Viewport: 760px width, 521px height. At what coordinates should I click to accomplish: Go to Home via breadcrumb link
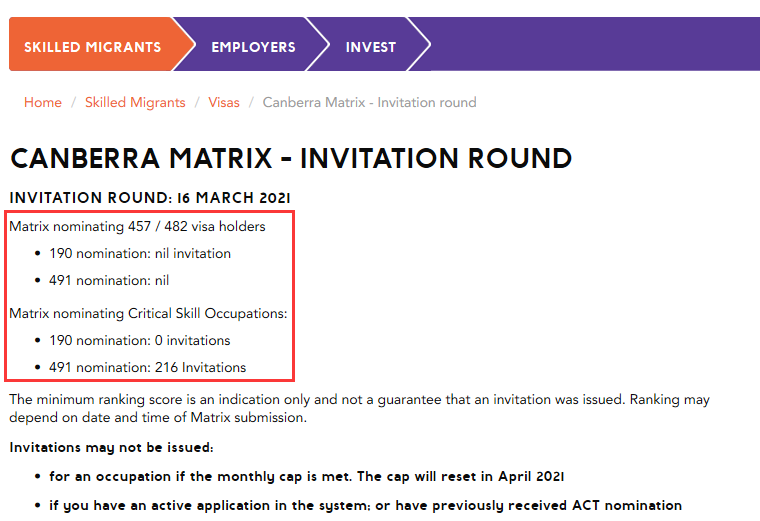tap(43, 102)
